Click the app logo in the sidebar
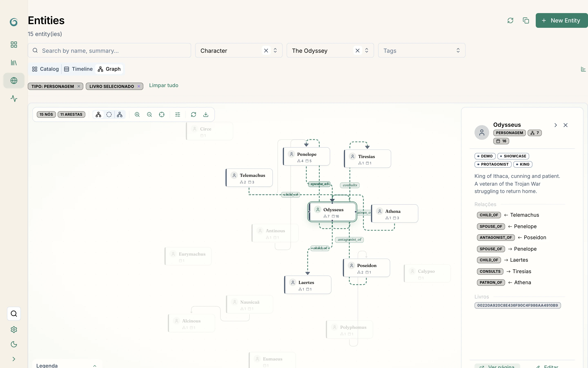 click(x=14, y=22)
